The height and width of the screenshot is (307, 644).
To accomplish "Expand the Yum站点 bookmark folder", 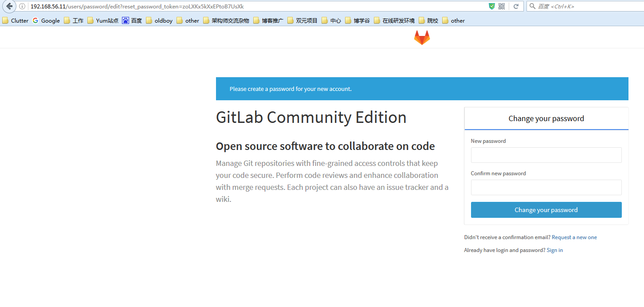I will point(103,20).
